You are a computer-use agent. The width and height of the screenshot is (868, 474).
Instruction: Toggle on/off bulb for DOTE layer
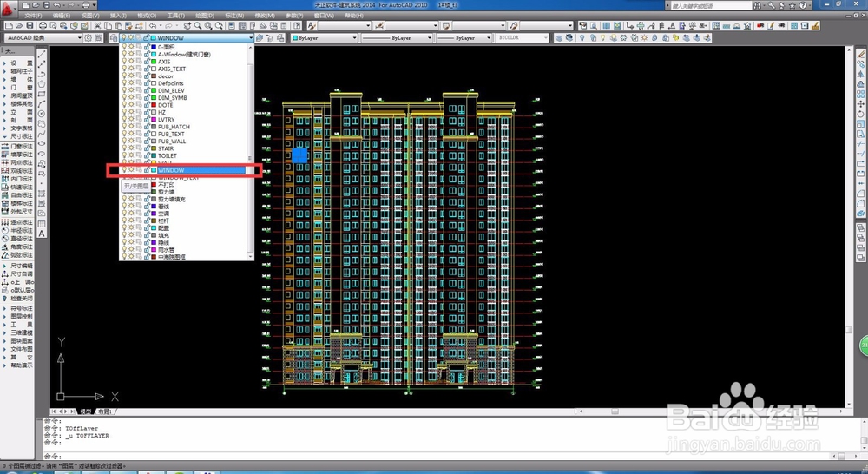pos(124,105)
